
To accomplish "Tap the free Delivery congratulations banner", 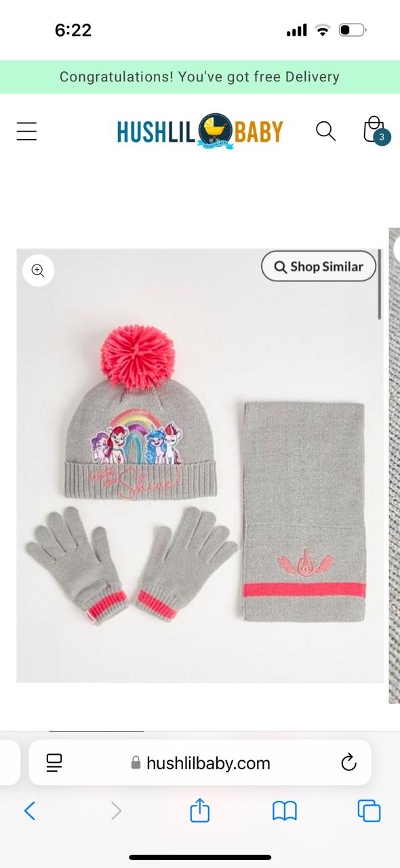I will [200, 77].
